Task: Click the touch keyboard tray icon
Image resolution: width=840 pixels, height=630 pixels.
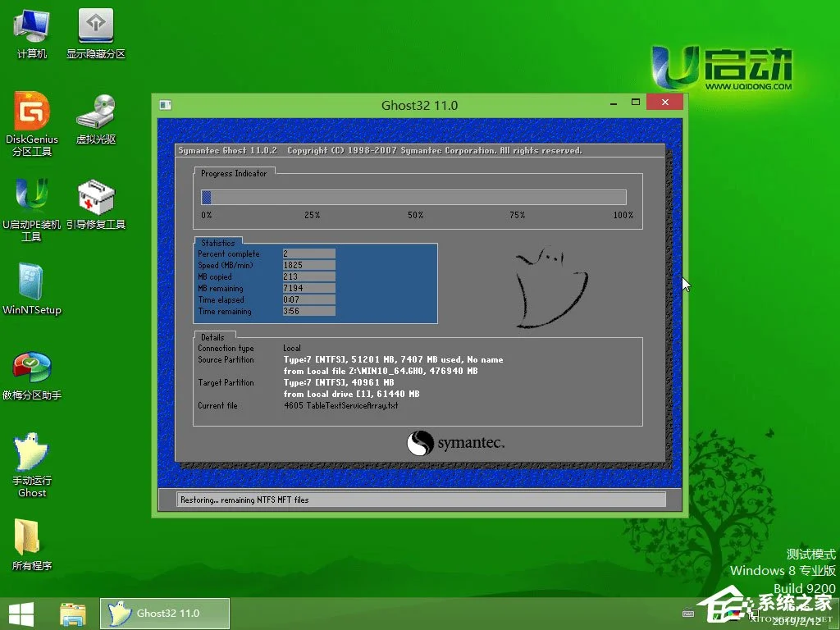Action: [x=688, y=614]
